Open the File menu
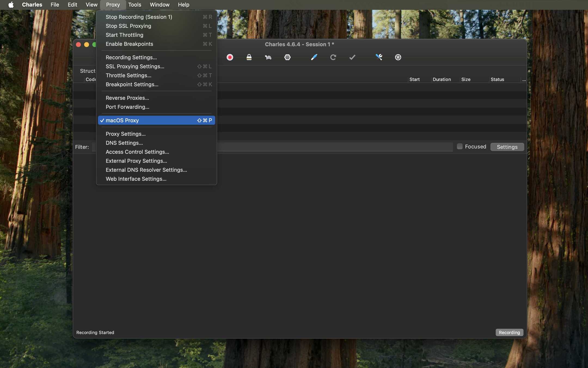588x368 pixels. (x=55, y=5)
